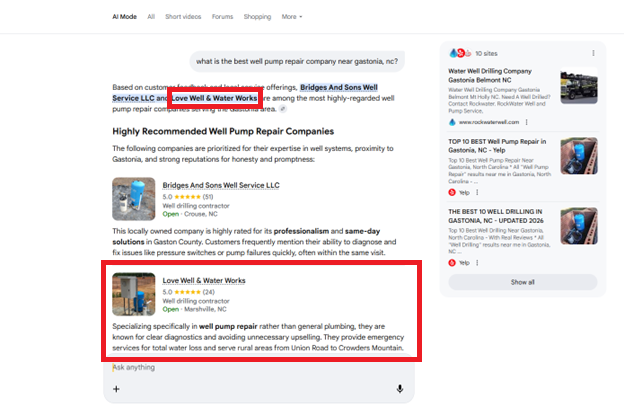624x407 pixels.
Task: Click the Crouse, NC location text
Action: pyautogui.click(x=201, y=214)
